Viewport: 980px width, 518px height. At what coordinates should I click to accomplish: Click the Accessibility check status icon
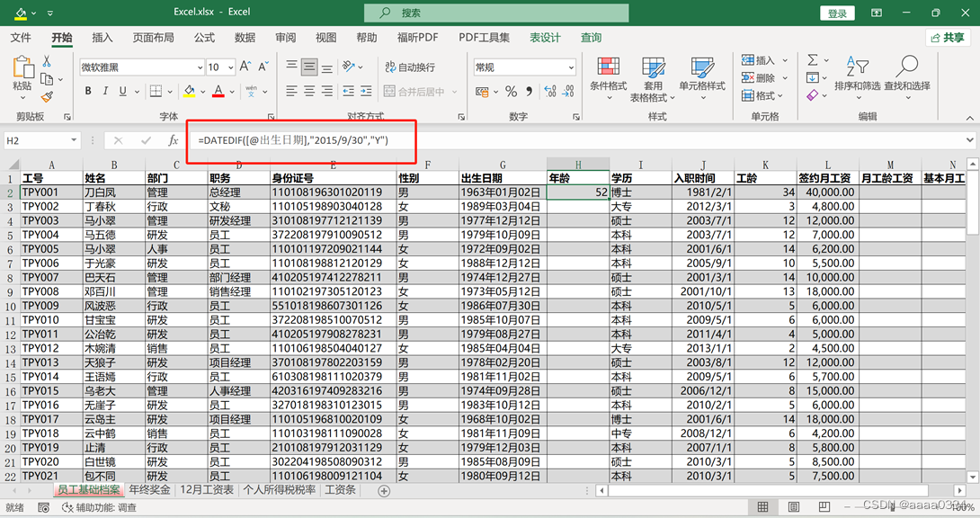tap(67, 507)
